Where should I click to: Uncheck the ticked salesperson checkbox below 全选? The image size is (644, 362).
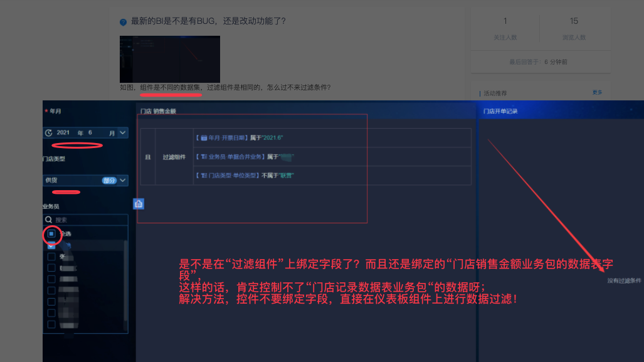51,245
